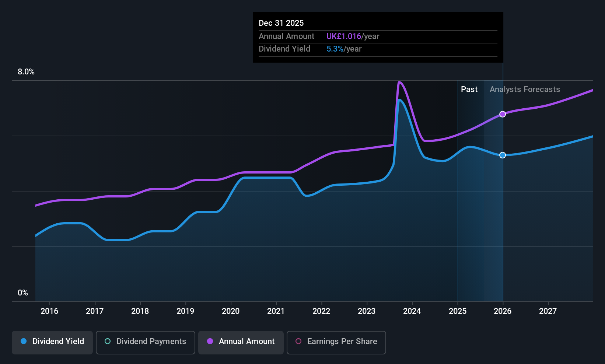The width and height of the screenshot is (605, 364).
Task: Click the 2022 x-axis label
Action: (x=321, y=311)
